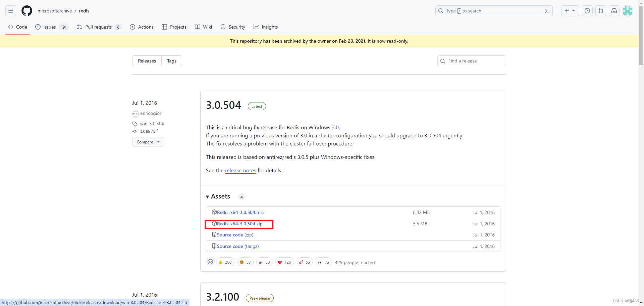The image size is (644, 306).
Task: Open the 3.2.100 release title
Action: tap(222, 297)
